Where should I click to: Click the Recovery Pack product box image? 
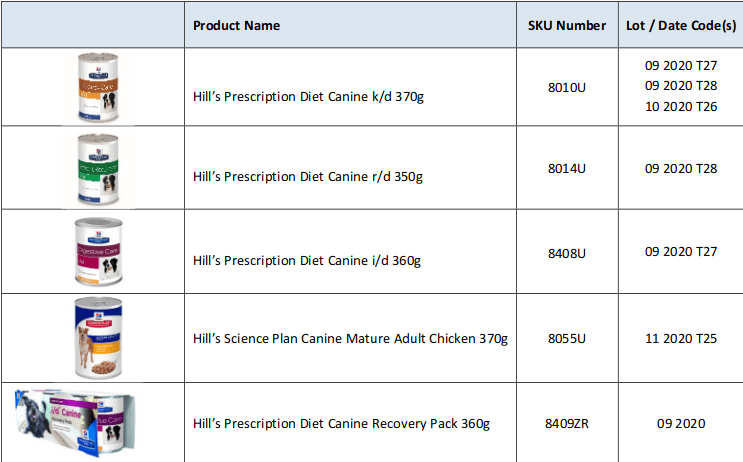point(75,423)
